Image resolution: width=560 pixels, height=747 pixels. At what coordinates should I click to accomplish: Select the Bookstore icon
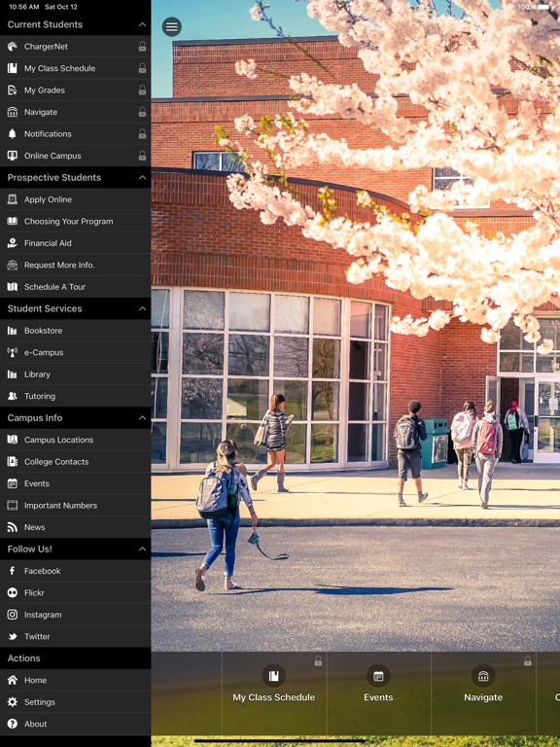pyautogui.click(x=13, y=331)
